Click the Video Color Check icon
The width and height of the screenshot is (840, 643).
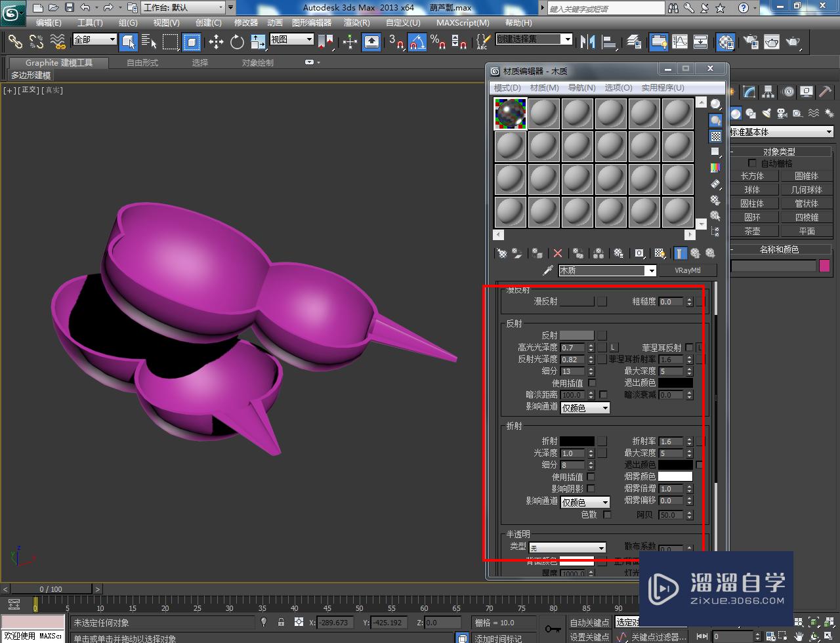click(715, 168)
